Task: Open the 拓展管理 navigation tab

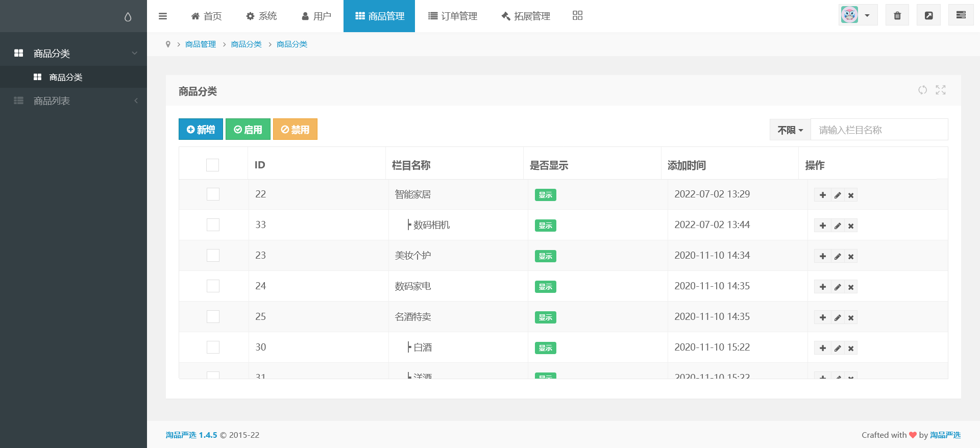Action: click(x=526, y=16)
